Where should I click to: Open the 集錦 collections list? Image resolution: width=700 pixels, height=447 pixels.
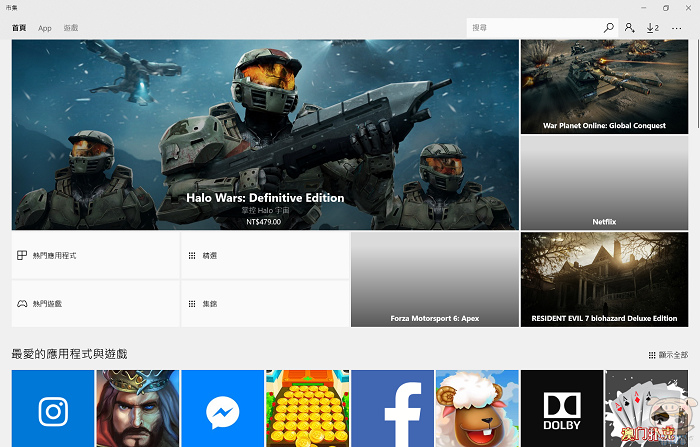(265, 304)
